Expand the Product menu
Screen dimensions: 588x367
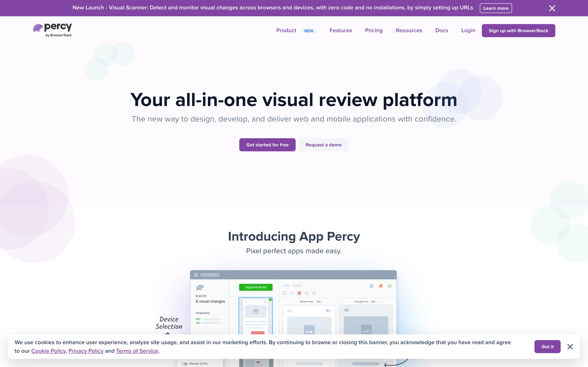click(286, 31)
